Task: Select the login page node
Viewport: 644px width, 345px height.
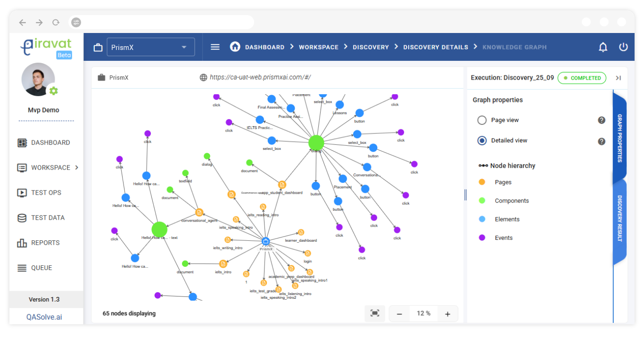Action: pos(307,254)
